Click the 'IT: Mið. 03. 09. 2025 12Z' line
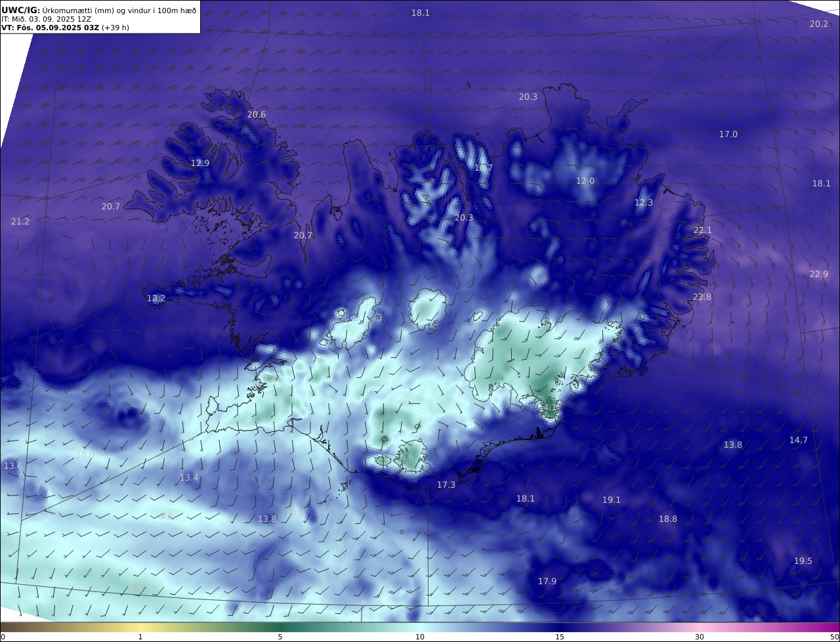 pos(46,19)
